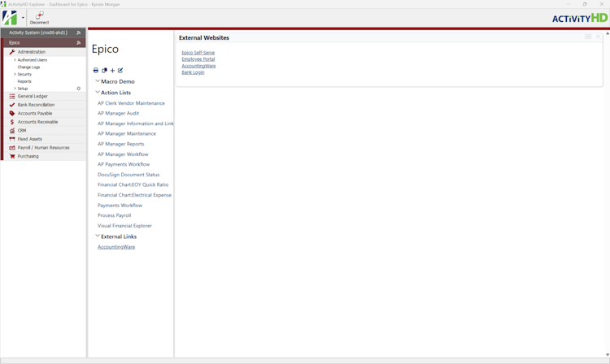610x364 pixels.
Task: Open the General Ledger package
Action: (33, 96)
